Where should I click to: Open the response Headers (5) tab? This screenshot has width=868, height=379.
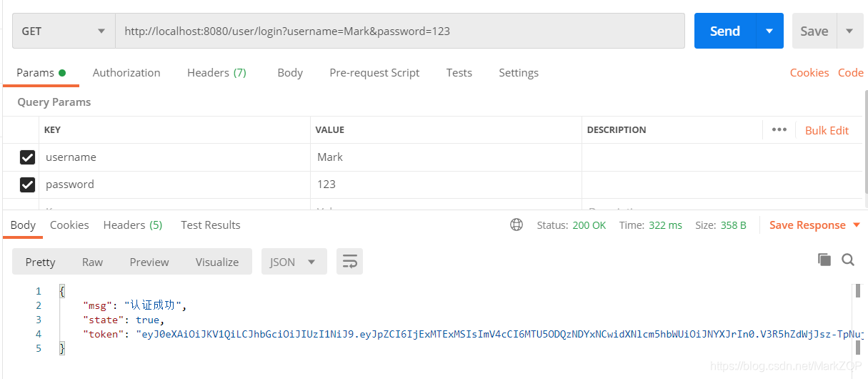click(x=133, y=225)
